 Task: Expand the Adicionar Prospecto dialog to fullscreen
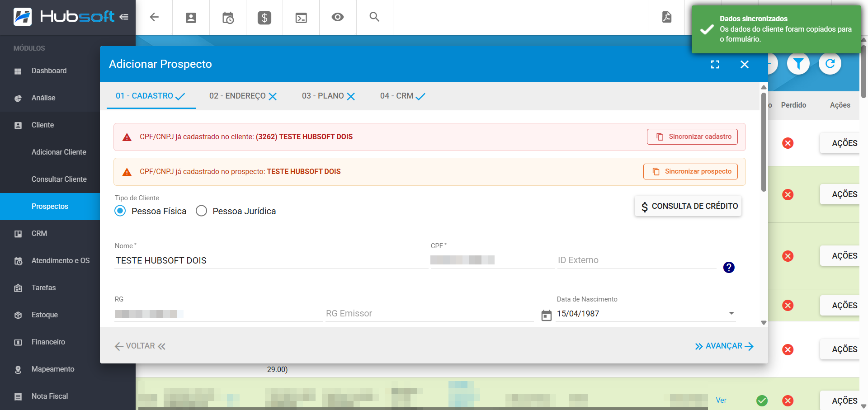click(715, 65)
